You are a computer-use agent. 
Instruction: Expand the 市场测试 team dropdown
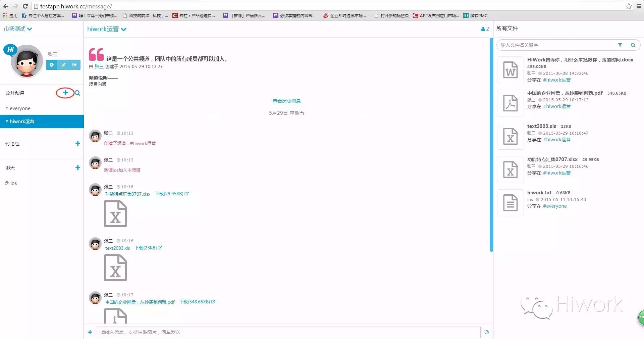pos(18,29)
